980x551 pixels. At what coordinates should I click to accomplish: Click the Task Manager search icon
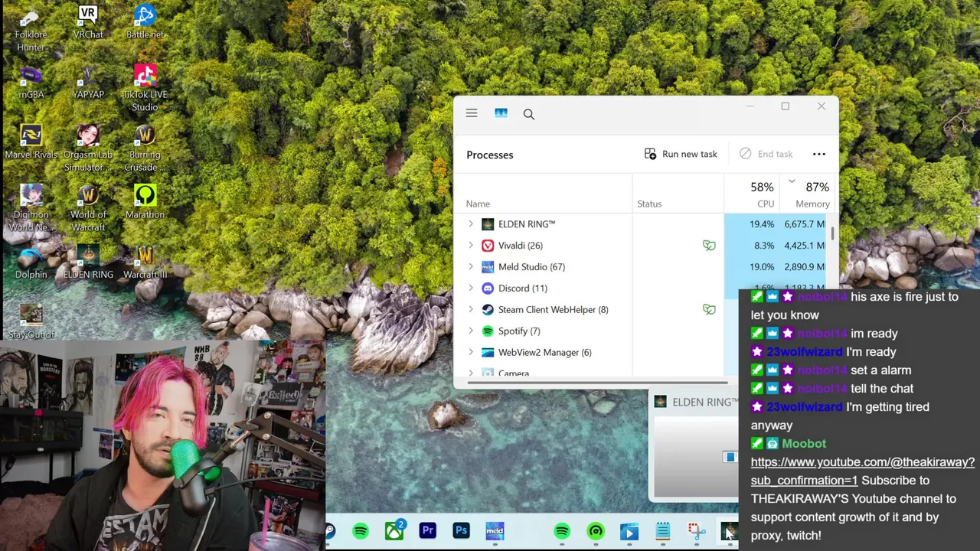pos(528,114)
